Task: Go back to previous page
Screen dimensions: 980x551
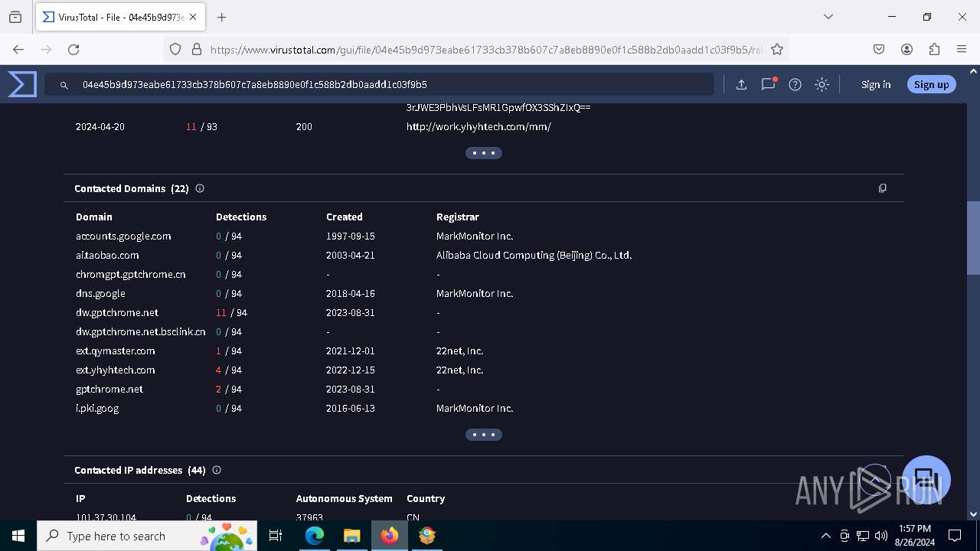Action: (18, 49)
